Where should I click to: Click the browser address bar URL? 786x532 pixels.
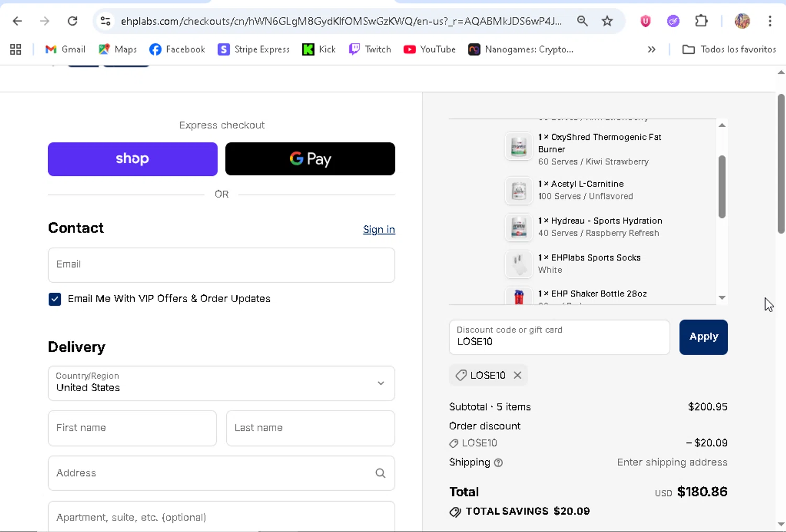341,21
